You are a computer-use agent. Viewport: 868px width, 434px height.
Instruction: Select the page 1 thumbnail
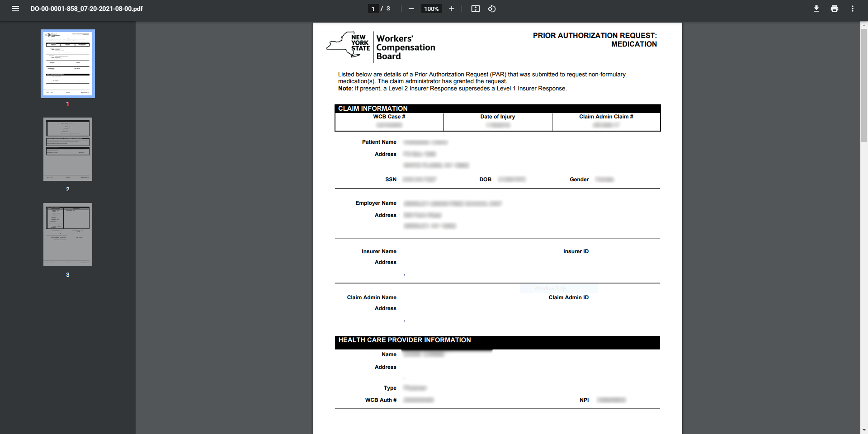(x=68, y=64)
